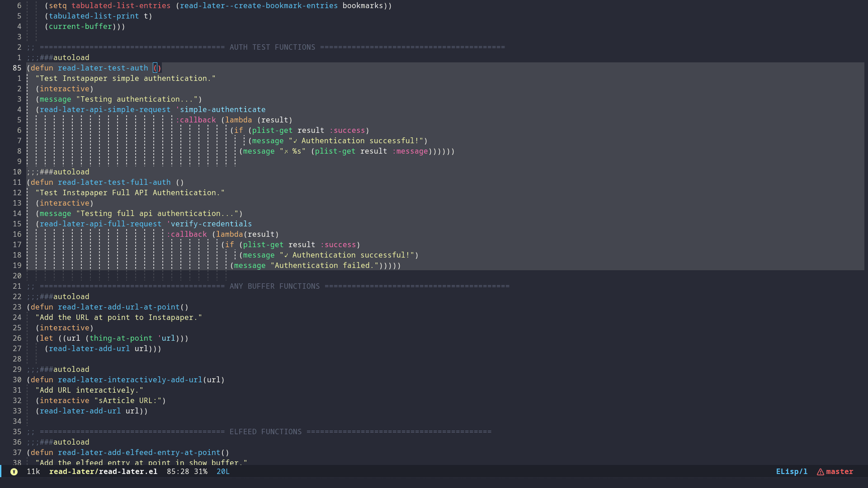Viewport: 868px width, 488px height.
Task: Click the 85:28 cursor position indicator
Action: tap(178, 472)
